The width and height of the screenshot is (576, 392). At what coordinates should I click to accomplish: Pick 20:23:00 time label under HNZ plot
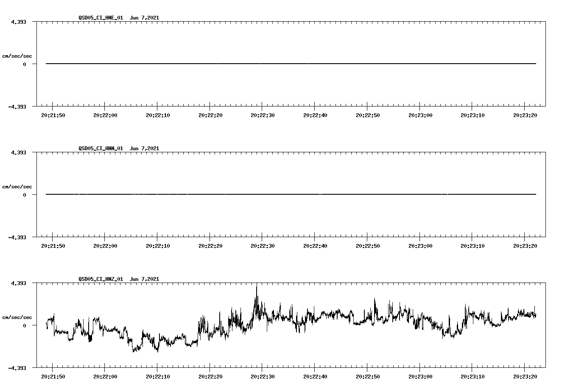tap(420, 376)
